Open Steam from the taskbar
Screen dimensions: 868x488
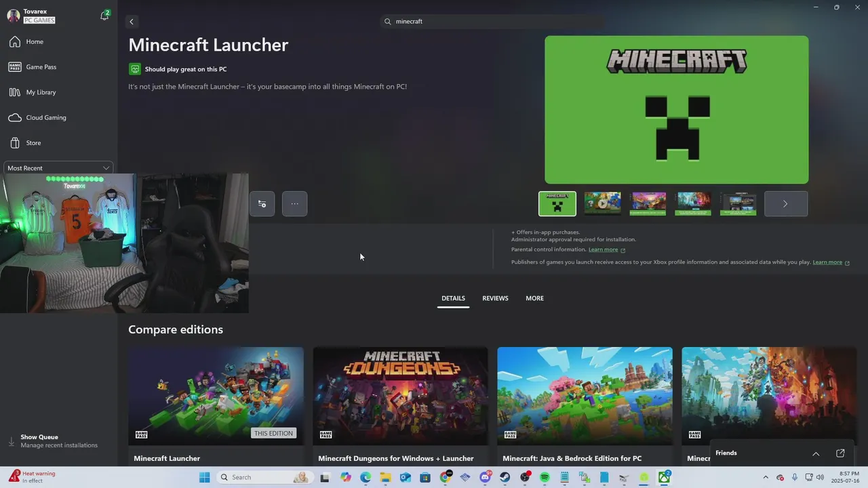pyautogui.click(x=505, y=477)
